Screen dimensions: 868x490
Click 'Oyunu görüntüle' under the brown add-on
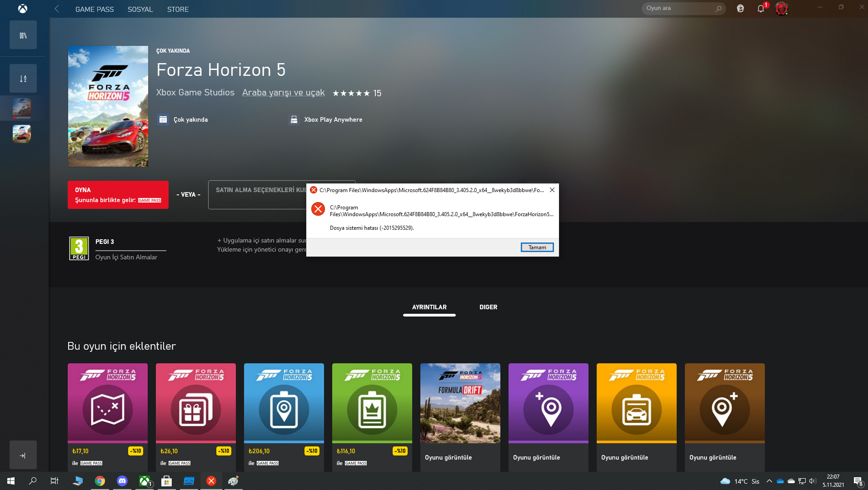713,458
